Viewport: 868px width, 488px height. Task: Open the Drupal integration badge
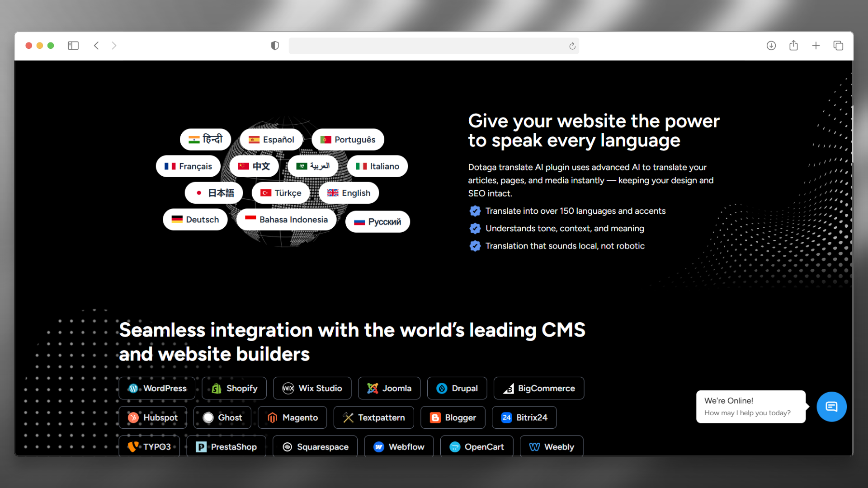click(457, 388)
